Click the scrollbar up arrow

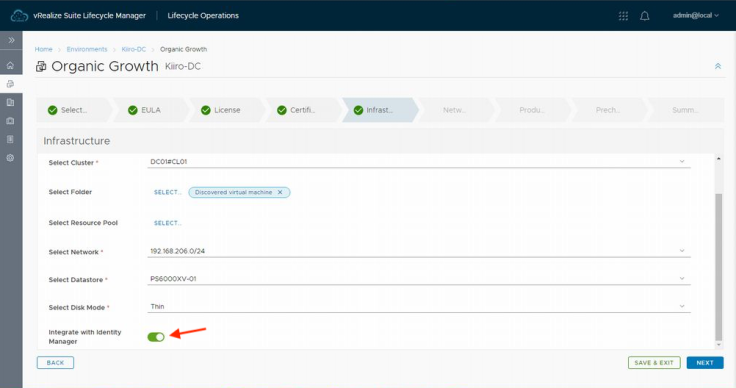pos(718,159)
